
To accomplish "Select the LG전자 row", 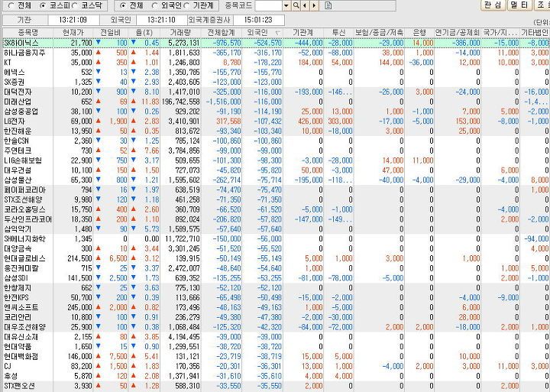I will (x=276, y=121).
